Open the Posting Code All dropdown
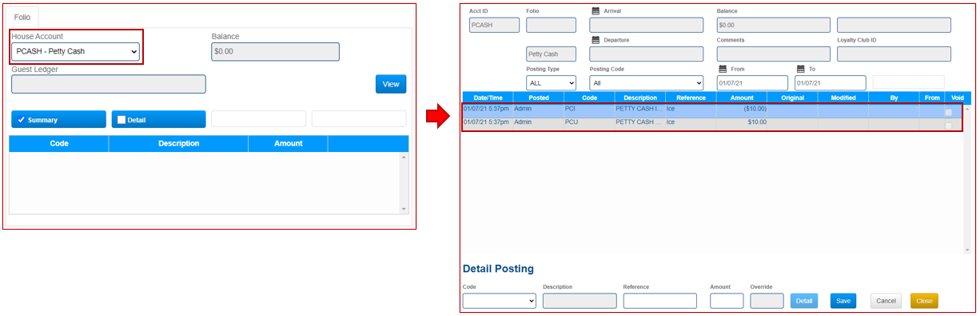Image resolution: width=980 pixels, height=316 pixels. [x=647, y=82]
